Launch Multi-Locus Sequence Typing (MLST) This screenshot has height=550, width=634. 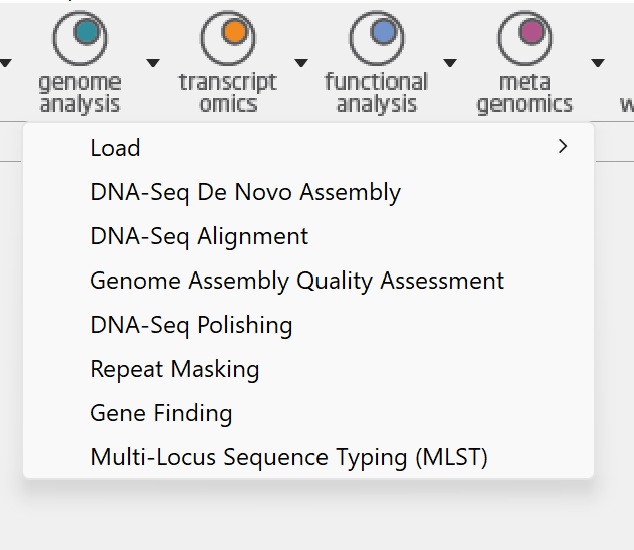tap(289, 457)
